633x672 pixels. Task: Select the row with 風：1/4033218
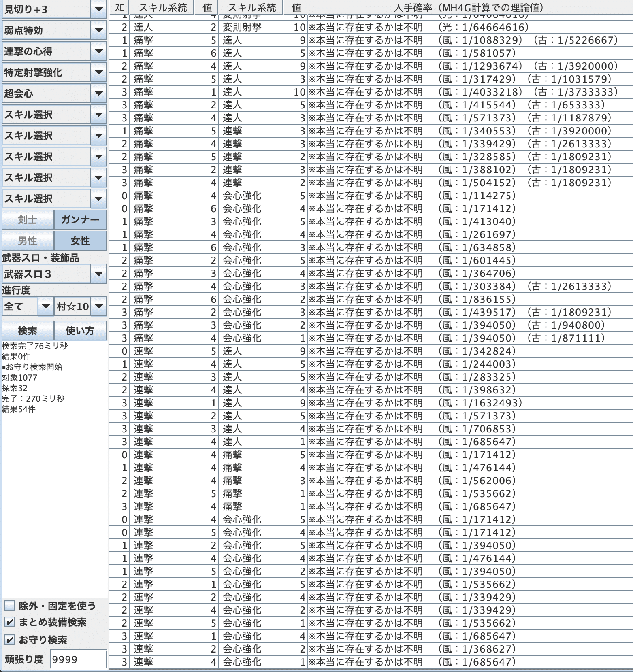pyautogui.click(x=371, y=92)
